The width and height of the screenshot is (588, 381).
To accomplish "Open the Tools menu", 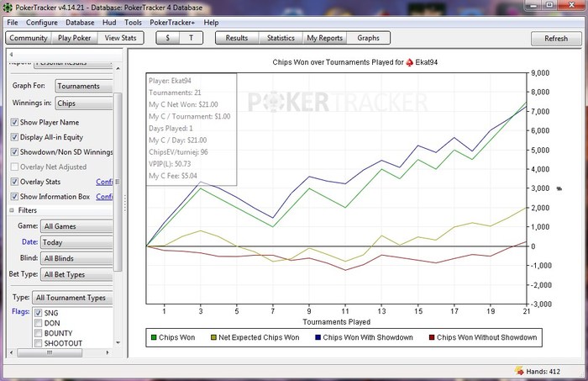I will pyautogui.click(x=133, y=23).
